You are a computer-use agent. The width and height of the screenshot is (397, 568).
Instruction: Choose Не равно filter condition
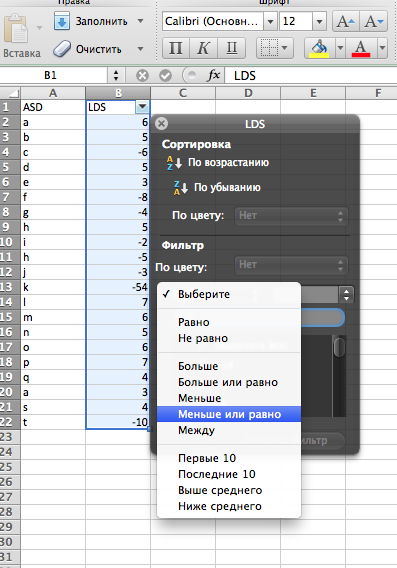coord(229,338)
